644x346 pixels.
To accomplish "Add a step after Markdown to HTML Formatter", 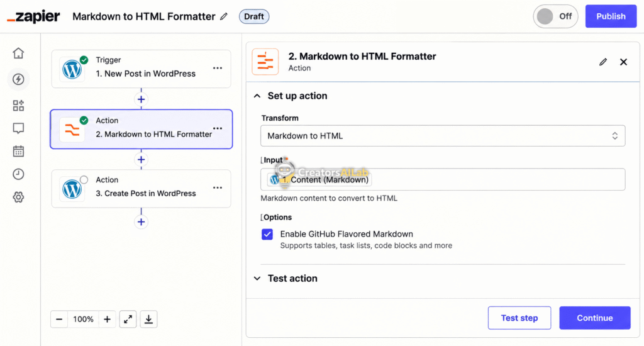I will [x=142, y=159].
